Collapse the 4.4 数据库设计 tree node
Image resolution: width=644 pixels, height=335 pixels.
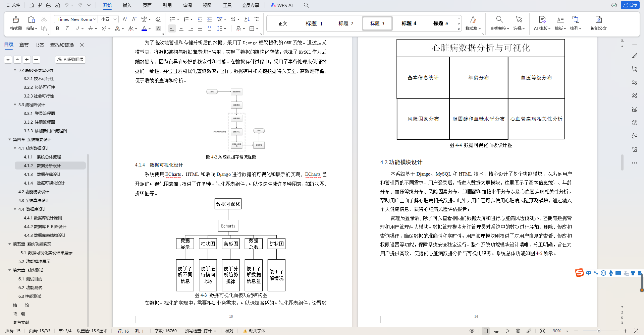pos(15,209)
